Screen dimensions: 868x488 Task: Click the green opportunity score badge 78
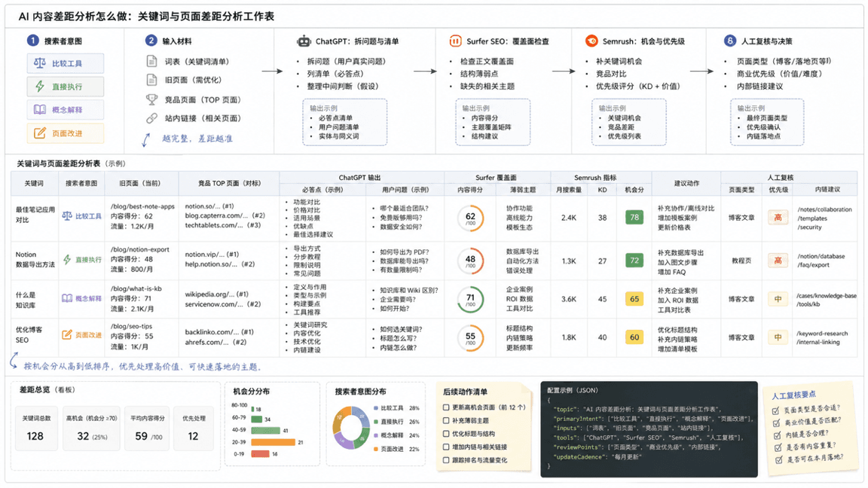634,218
